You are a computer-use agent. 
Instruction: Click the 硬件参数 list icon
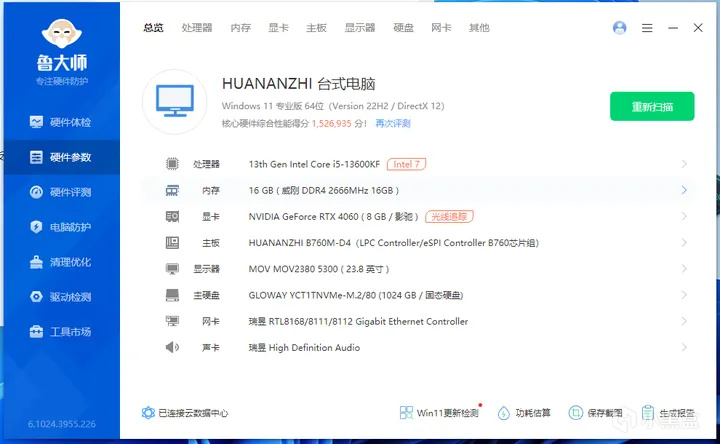(36, 157)
